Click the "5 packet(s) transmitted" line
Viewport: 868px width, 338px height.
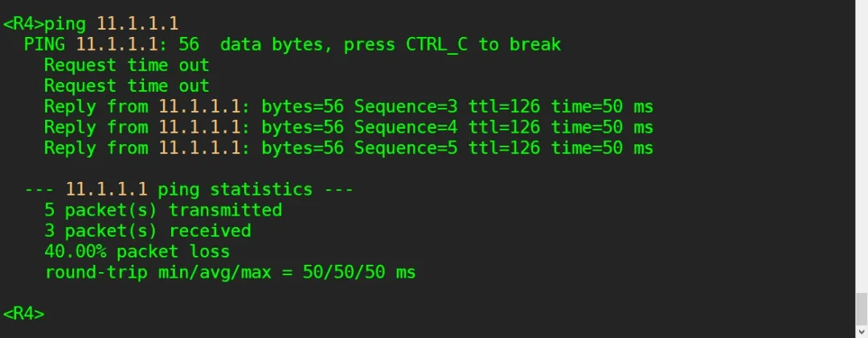(x=163, y=210)
